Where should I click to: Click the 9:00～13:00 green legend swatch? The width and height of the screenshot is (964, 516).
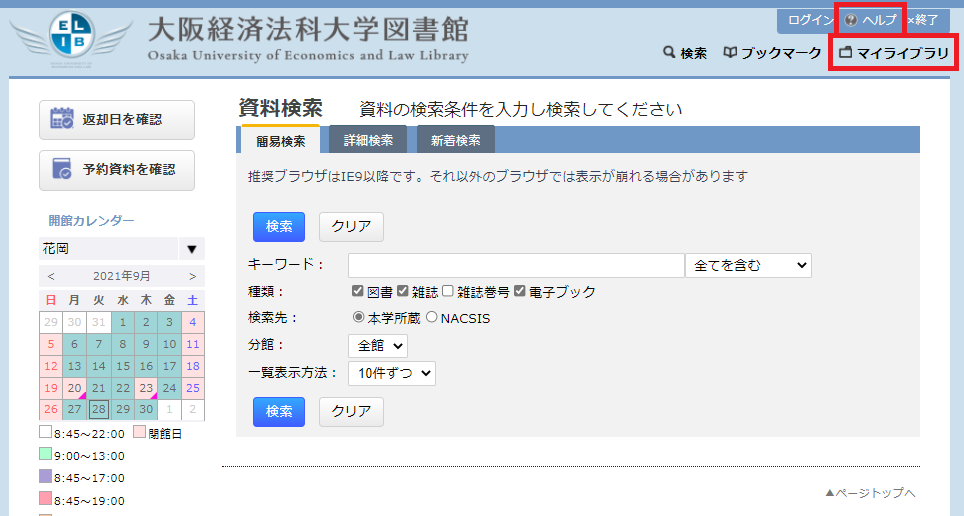click(45, 453)
